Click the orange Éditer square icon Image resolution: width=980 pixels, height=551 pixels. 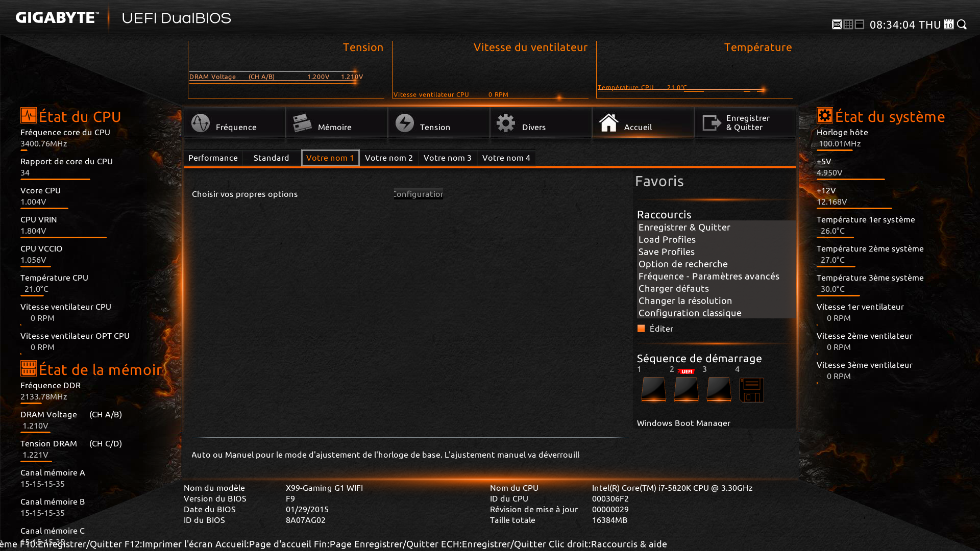641,329
